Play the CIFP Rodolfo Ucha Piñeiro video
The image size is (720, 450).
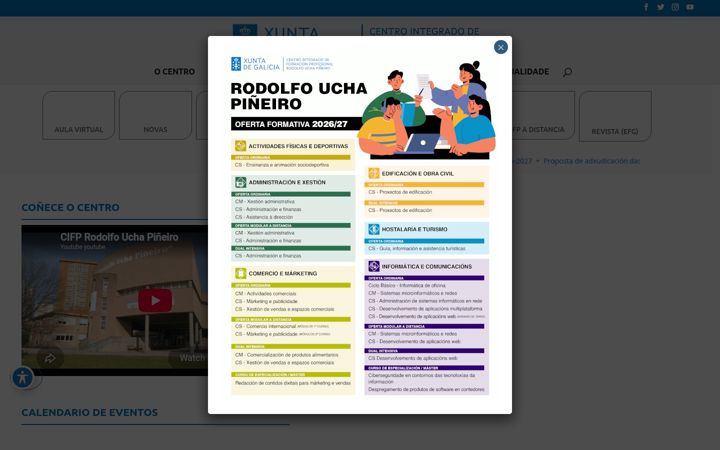click(155, 301)
